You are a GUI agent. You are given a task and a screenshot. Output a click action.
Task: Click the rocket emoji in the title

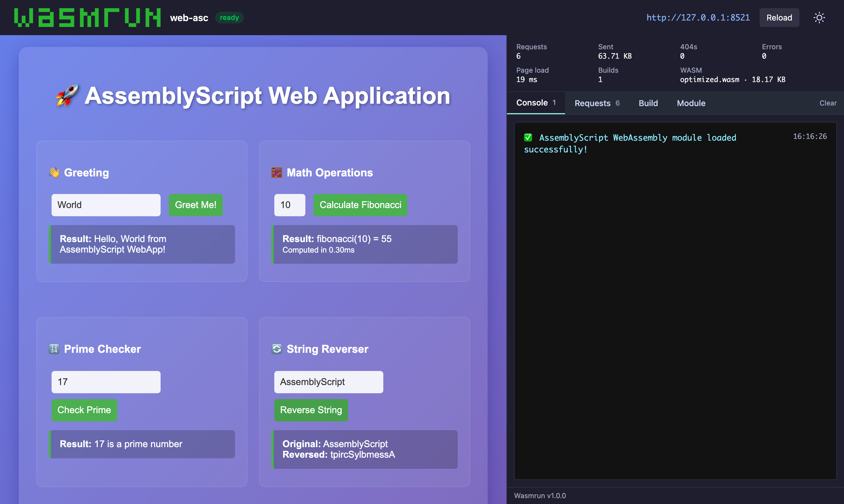68,96
